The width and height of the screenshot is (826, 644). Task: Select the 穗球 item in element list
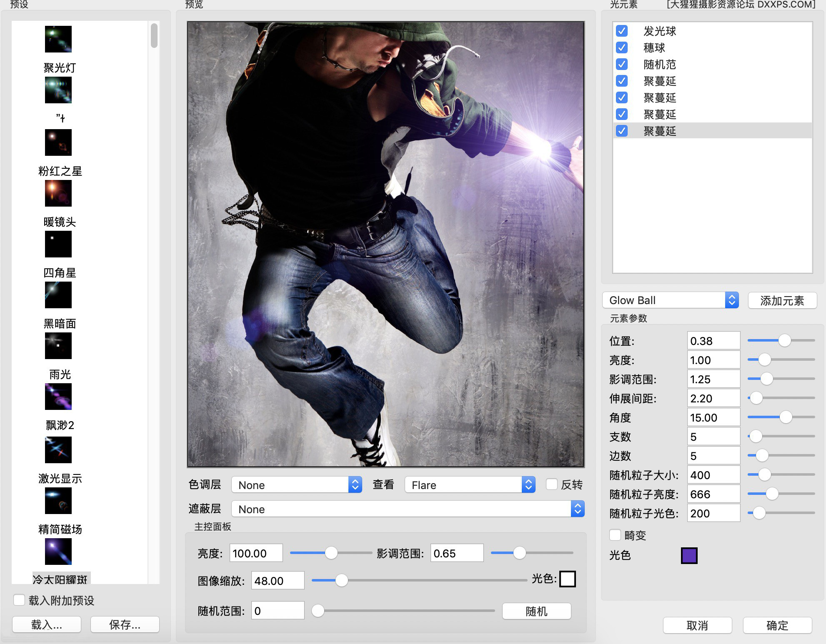[654, 48]
